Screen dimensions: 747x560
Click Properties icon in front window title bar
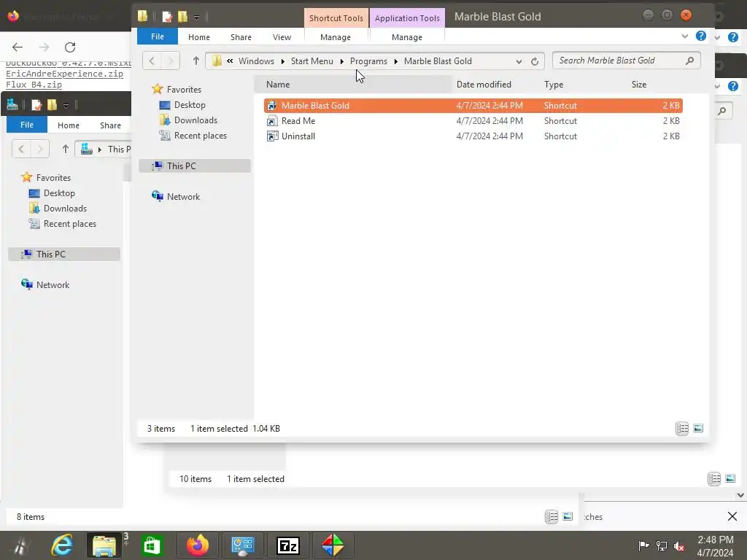(167, 17)
